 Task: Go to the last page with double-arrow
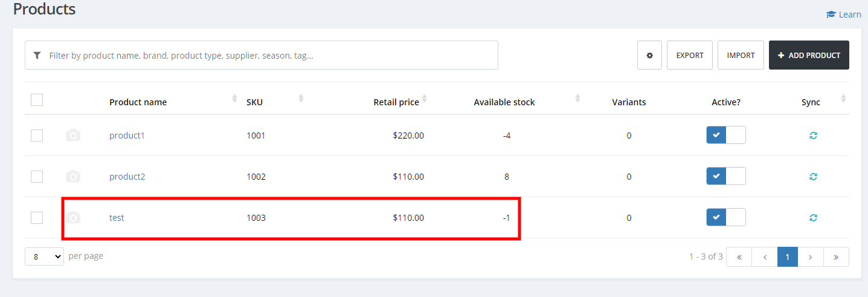(836, 256)
